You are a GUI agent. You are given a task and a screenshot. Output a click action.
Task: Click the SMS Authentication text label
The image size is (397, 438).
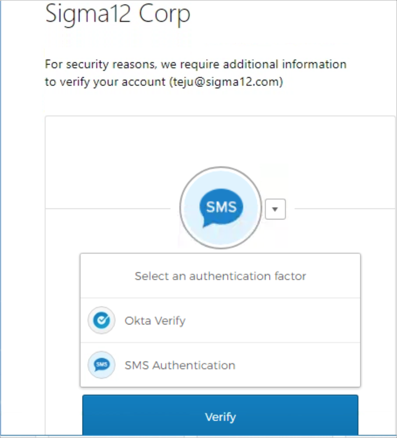(180, 365)
